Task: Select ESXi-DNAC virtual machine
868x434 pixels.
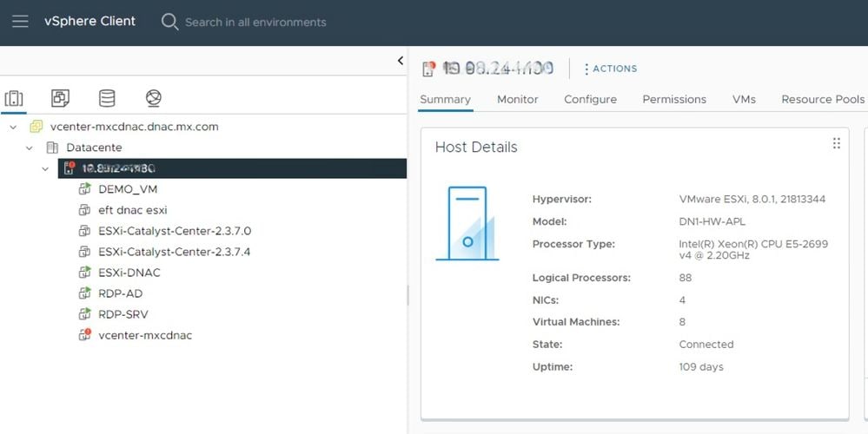Action: (129, 273)
